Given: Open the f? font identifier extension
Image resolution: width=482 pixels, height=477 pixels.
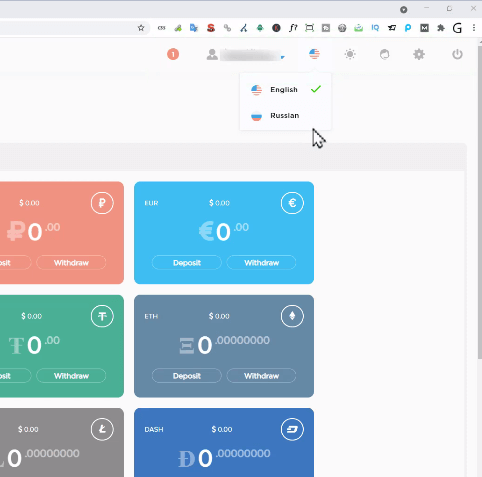Looking at the screenshot, I should coord(293,28).
